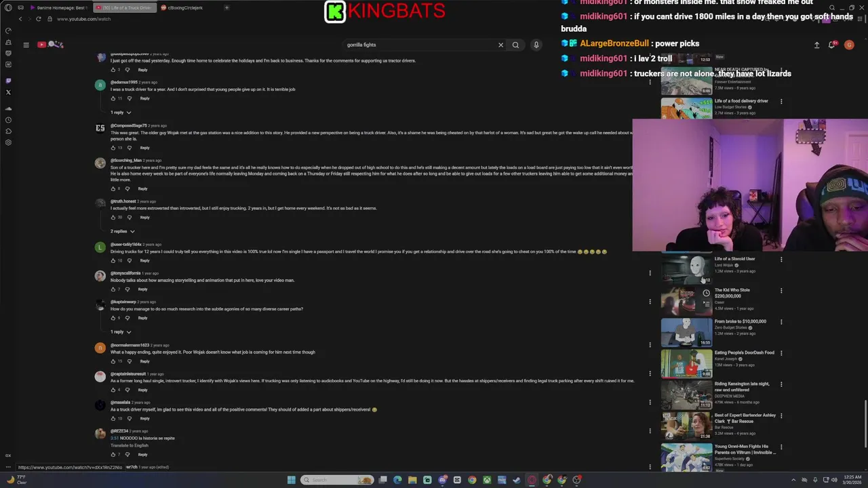
Task: Like the comment by @adamus1995
Action: click(113, 98)
